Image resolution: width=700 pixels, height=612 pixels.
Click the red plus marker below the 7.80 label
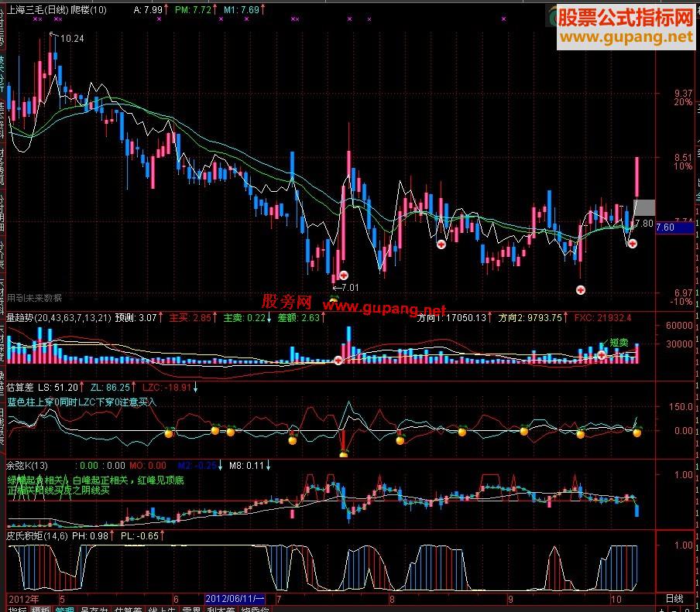tap(633, 244)
